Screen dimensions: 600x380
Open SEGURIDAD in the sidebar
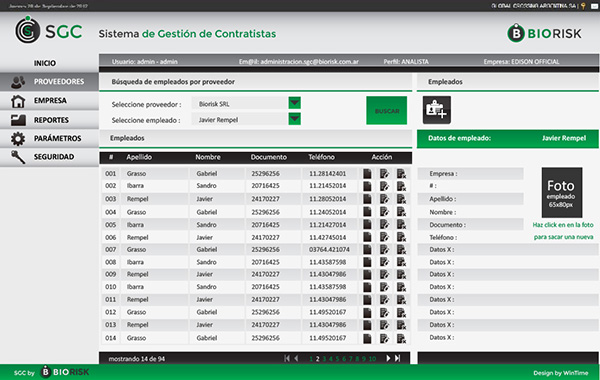click(49, 157)
